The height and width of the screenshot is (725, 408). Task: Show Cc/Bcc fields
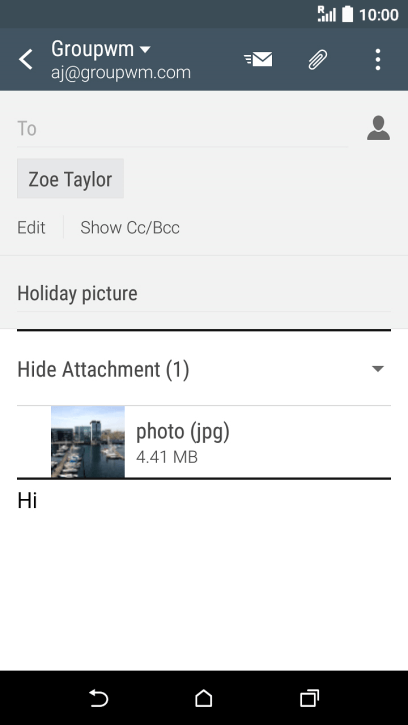click(x=130, y=227)
